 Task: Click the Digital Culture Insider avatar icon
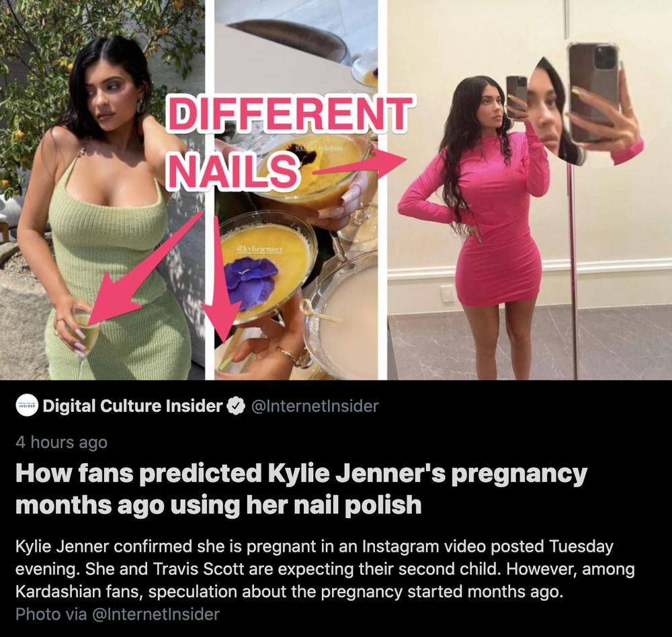(x=27, y=405)
